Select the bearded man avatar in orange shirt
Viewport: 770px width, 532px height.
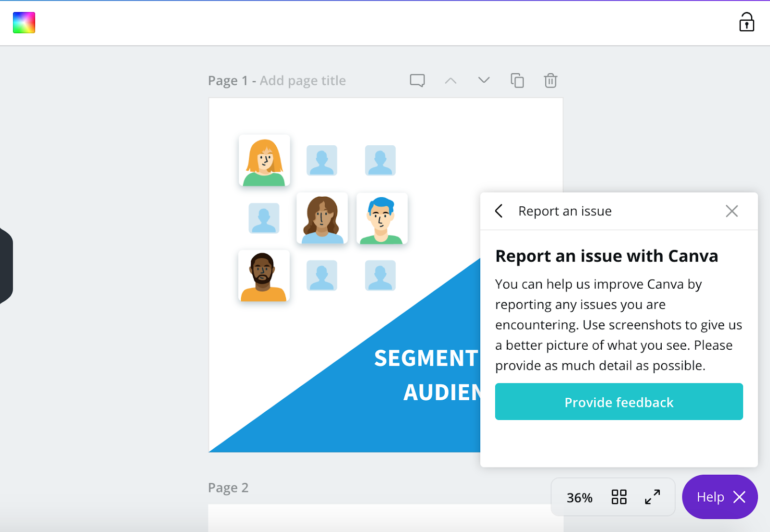click(264, 276)
